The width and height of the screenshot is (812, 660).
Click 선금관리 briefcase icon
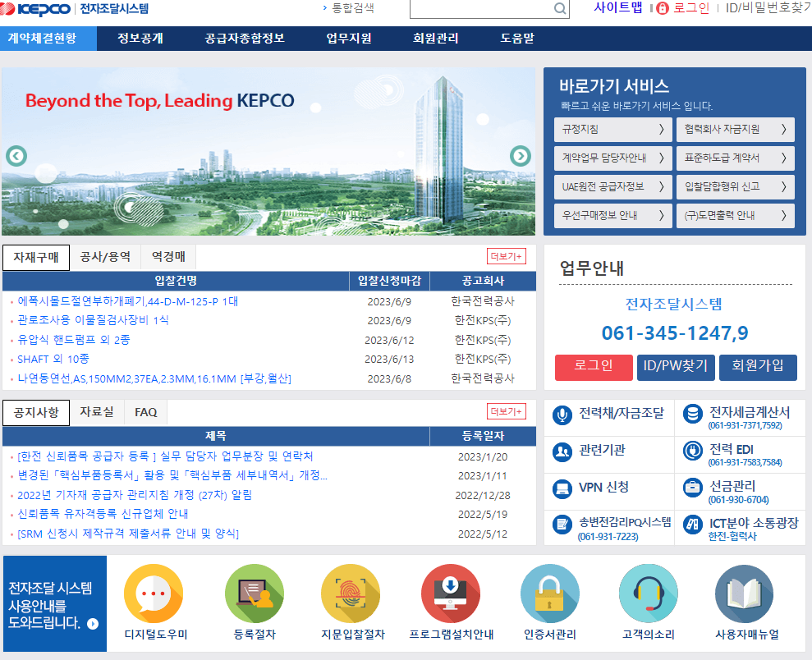coord(692,488)
